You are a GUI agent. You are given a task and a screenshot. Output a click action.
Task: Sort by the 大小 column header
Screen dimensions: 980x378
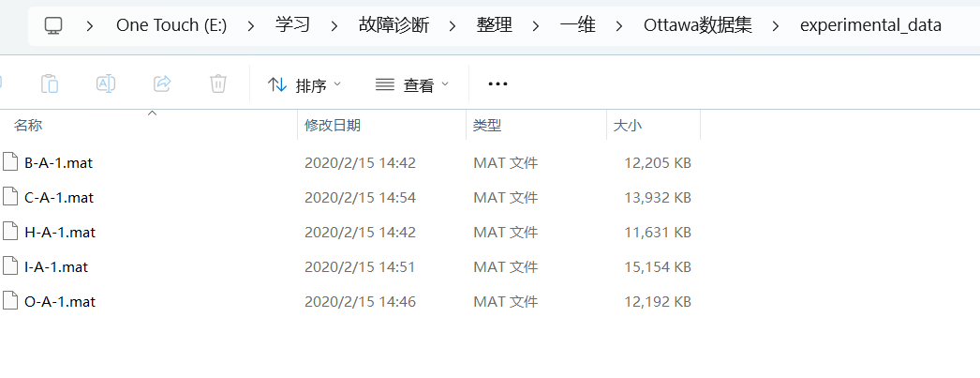[x=628, y=125]
